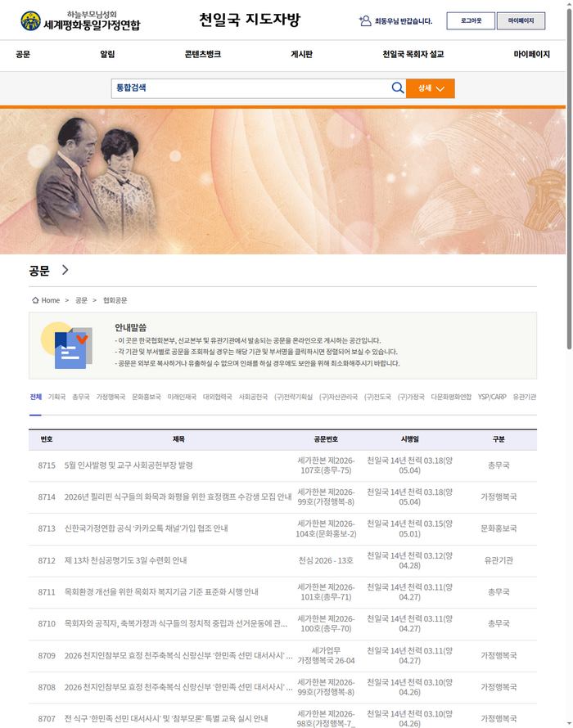Click the 안내말씀 notice heading
Viewport: 573px width, 728px height.
131,328
